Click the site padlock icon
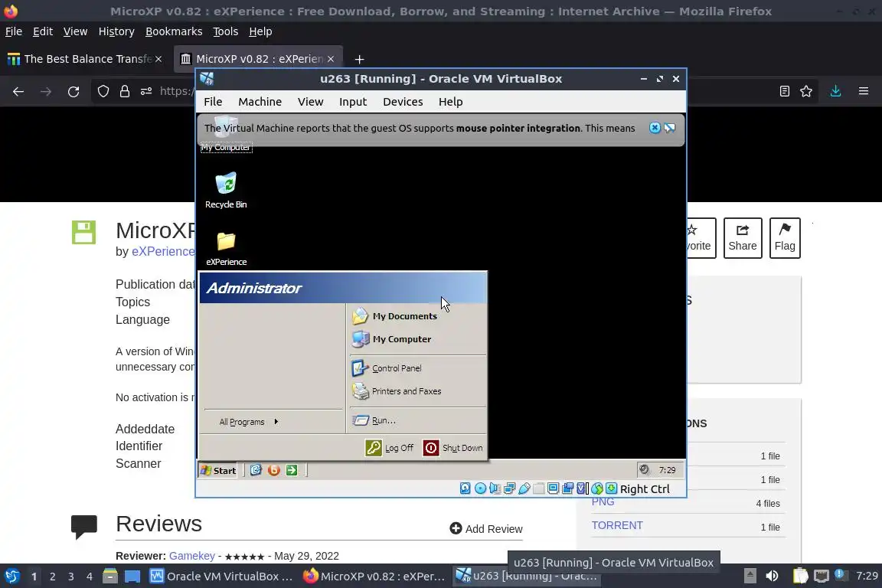Viewport: 882px width, 588px height. pyautogui.click(x=124, y=91)
